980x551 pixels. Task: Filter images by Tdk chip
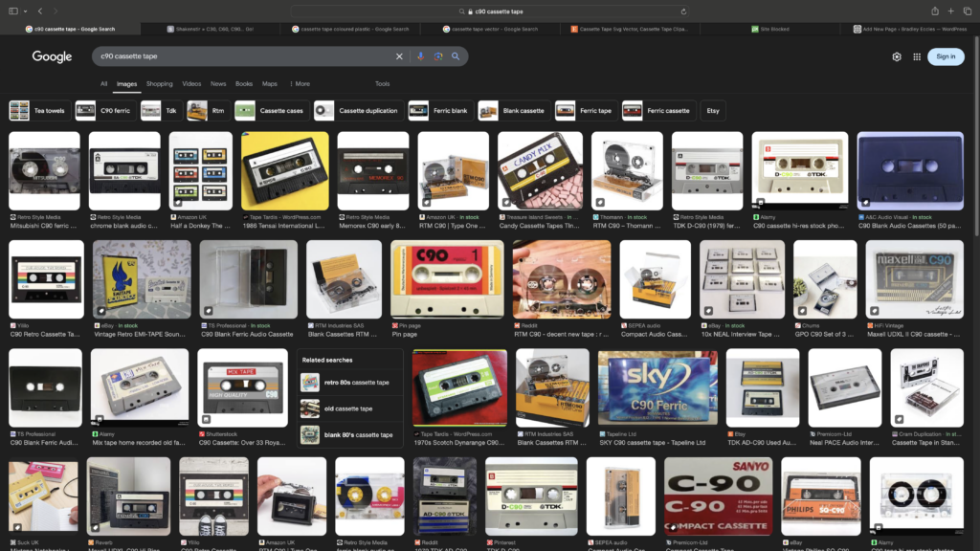161,111
